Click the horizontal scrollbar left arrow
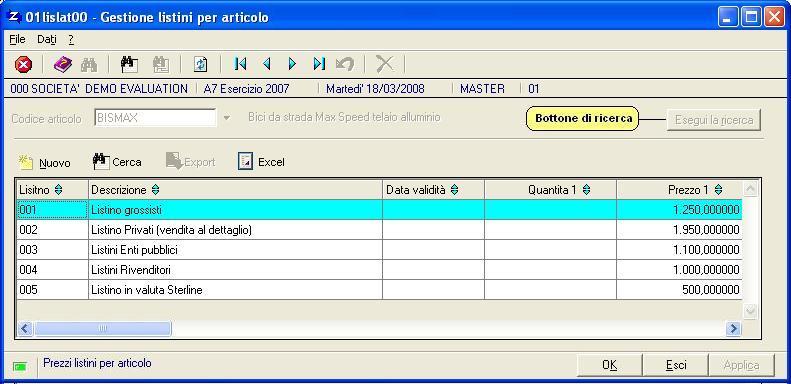791x384 pixels. 25,329
